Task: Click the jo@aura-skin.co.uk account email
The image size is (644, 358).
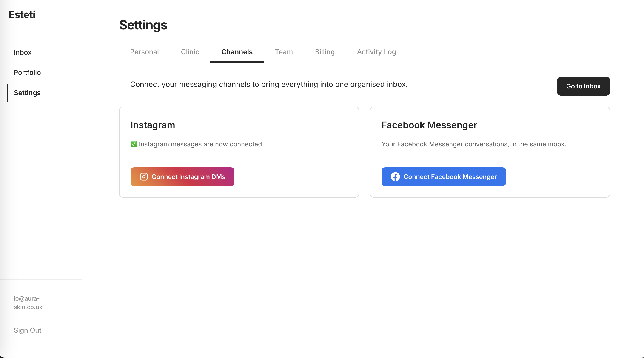Action: [28, 302]
